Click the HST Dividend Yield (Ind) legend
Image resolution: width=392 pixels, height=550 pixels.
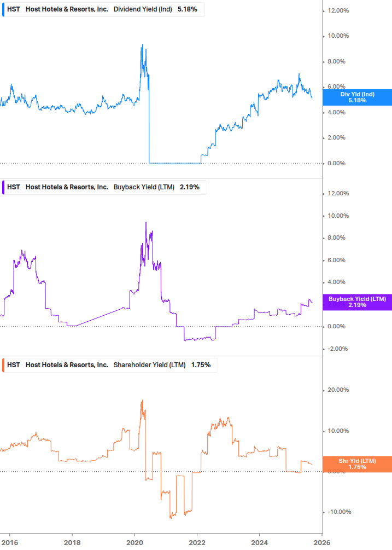(103, 9)
